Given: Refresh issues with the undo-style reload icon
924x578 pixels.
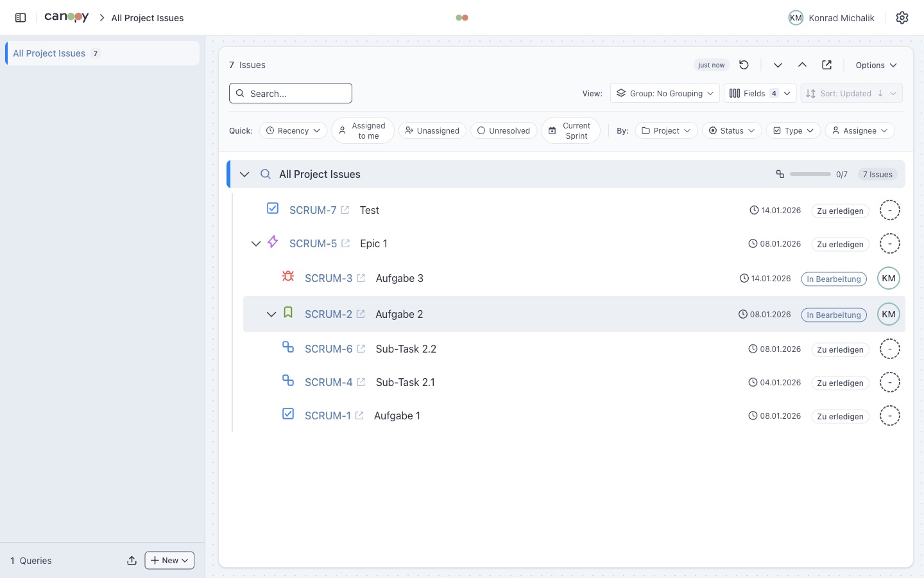Looking at the screenshot, I should (x=744, y=64).
